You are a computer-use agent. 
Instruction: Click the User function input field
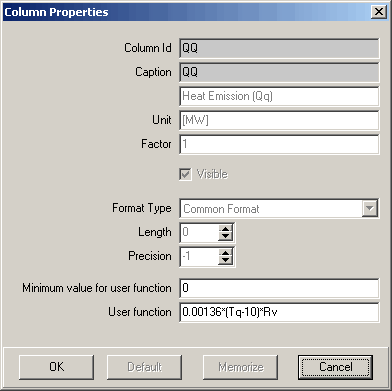pyautogui.click(x=279, y=312)
